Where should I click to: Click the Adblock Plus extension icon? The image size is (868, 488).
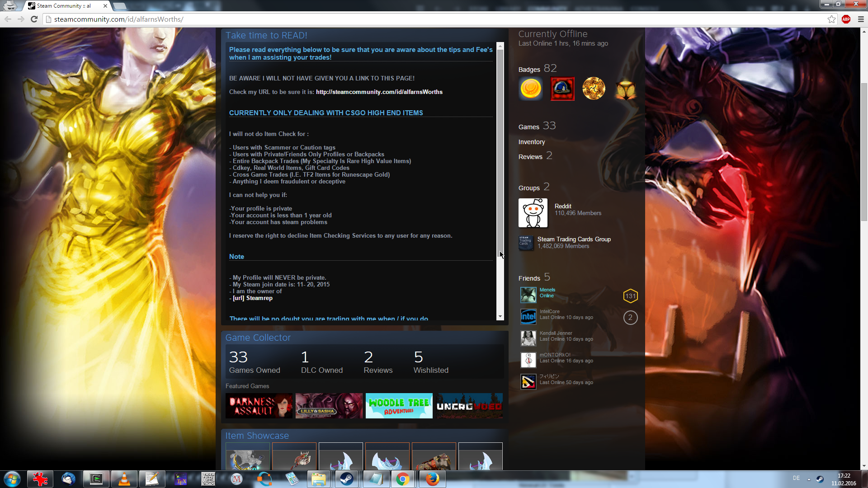point(846,19)
